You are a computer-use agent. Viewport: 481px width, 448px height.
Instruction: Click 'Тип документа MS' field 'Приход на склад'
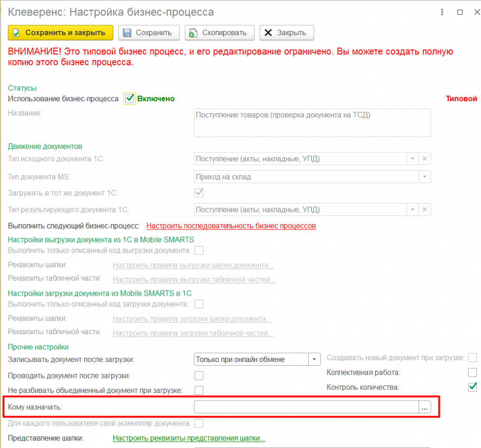pyautogui.click(x=306, y=177)
